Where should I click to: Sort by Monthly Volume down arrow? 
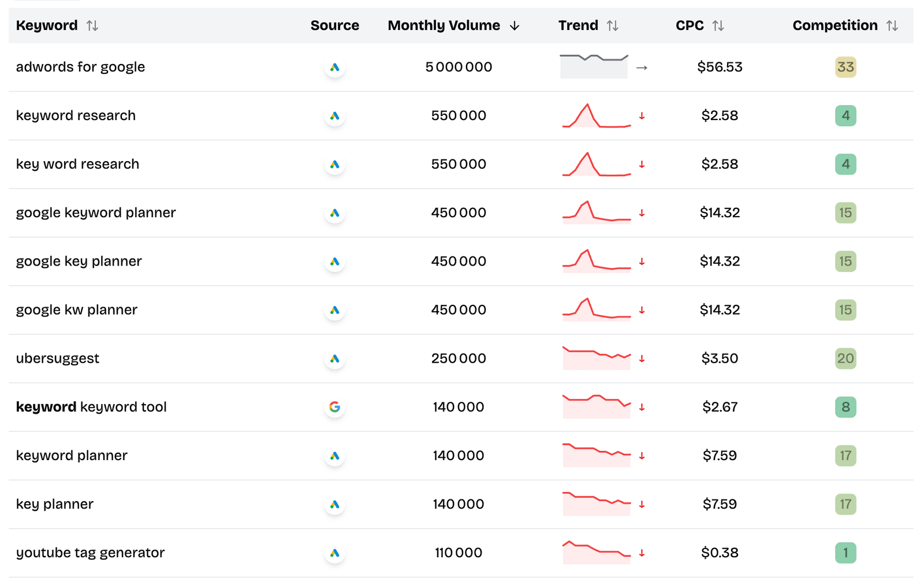pos(515,25)
